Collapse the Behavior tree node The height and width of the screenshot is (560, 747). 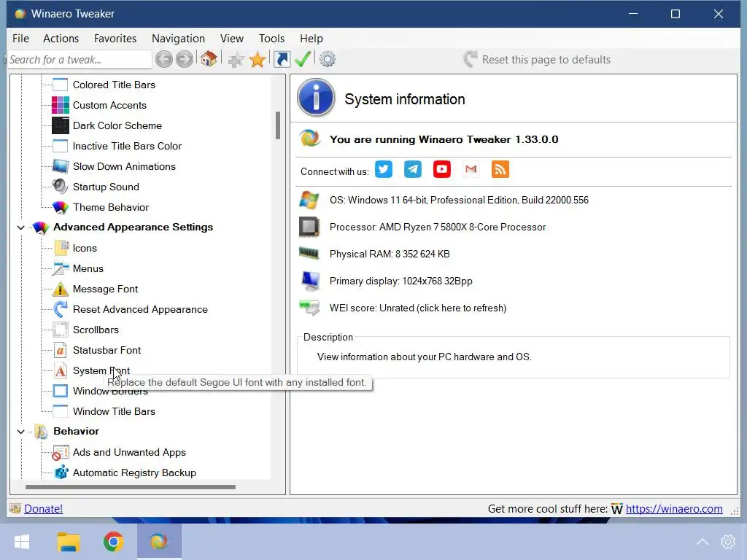pyautogui.click(x=21, y=432)
